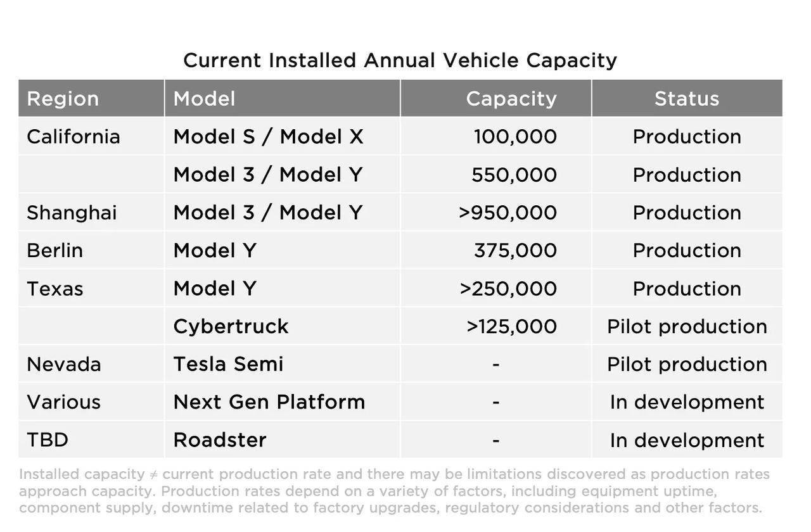Click the >125,000 capacity value

512,327
